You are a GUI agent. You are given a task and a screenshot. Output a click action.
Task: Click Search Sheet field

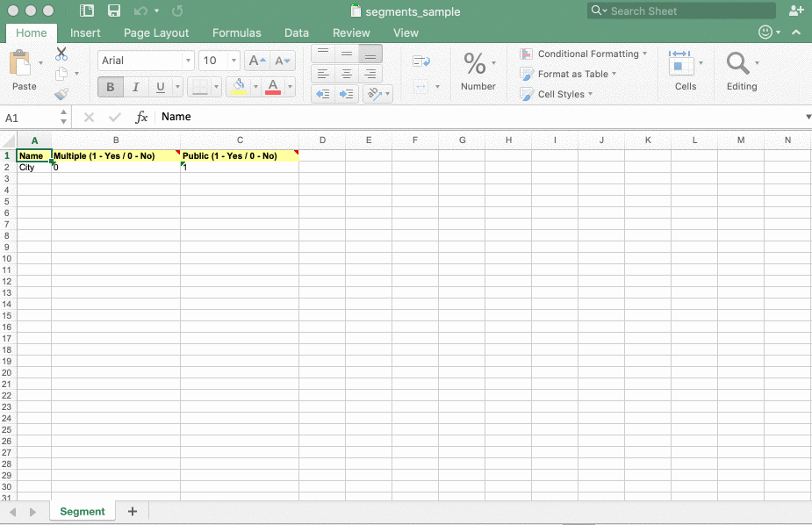click(x=681, y=11)
